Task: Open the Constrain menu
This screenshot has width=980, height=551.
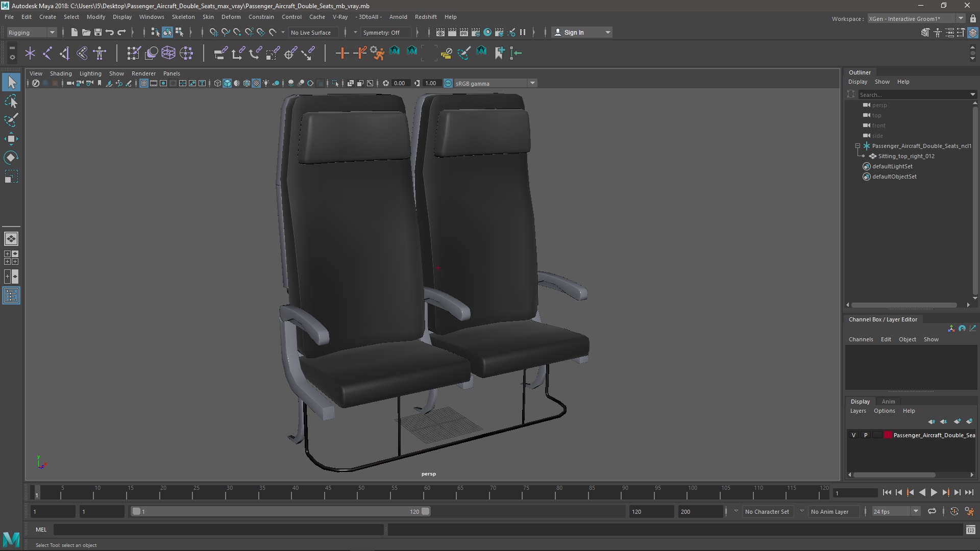Action: [261, 17]
